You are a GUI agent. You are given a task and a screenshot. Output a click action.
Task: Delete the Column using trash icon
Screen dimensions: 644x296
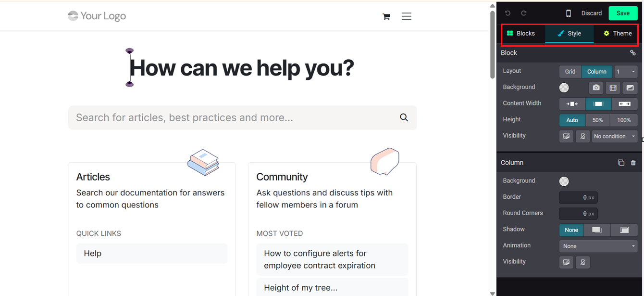(633, 163)
